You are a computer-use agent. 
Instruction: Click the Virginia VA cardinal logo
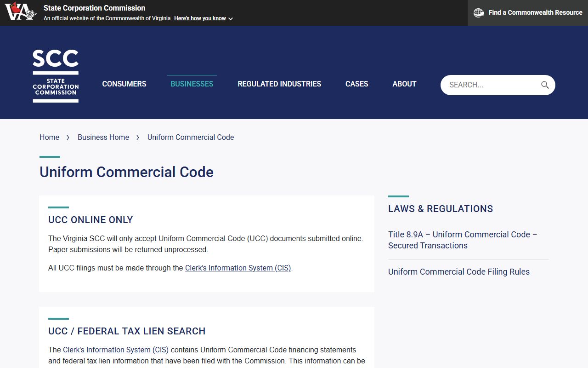[20, 11]
